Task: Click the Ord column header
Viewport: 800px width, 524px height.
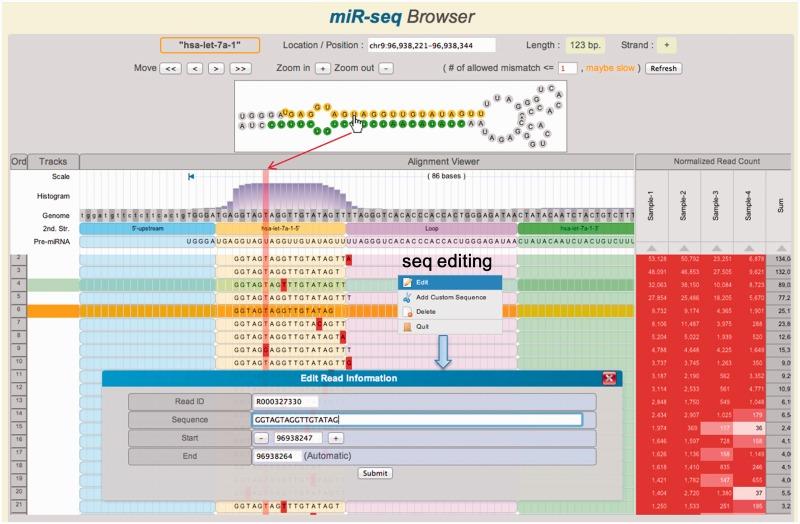Action: click(x=19, y=162)
